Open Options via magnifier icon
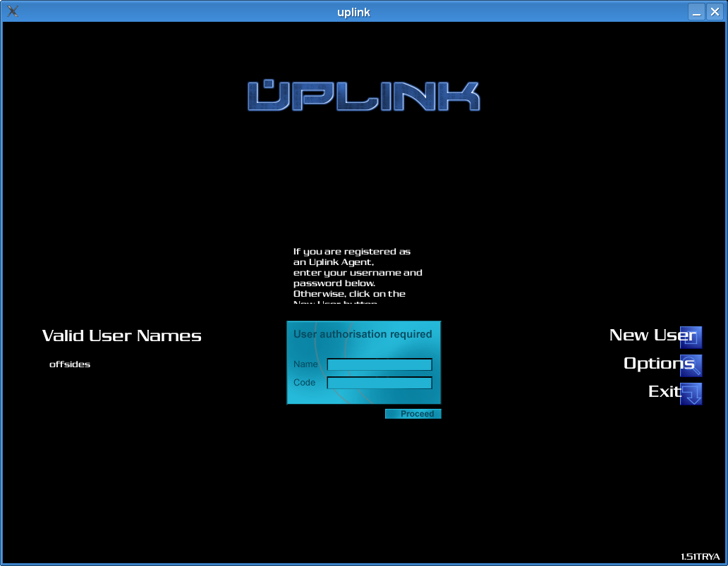 pos(691,366)
